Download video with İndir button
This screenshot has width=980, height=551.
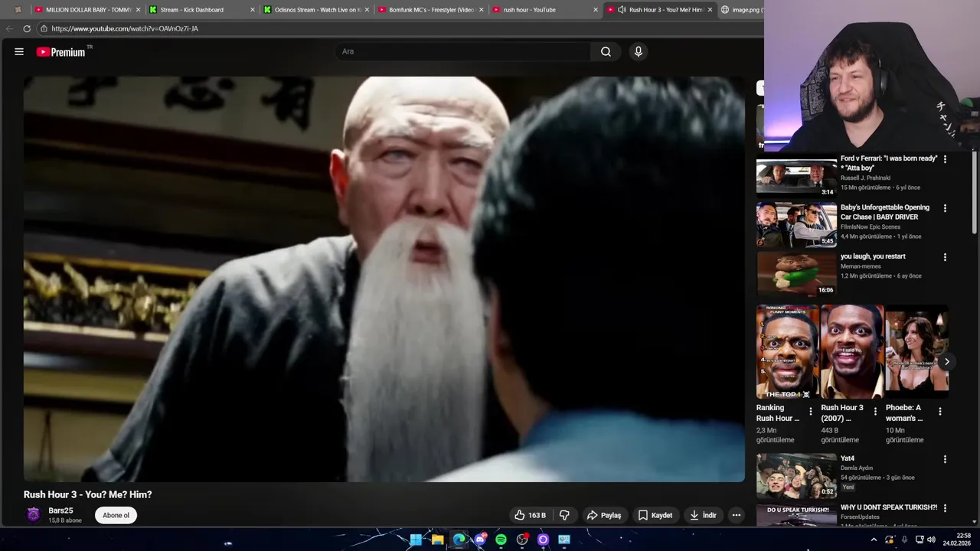point(703,515)
